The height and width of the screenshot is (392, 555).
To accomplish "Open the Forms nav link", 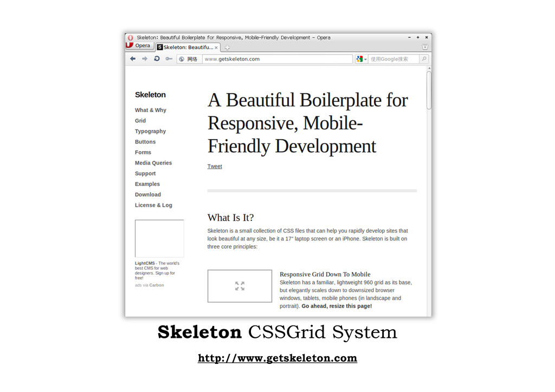I will (143, 152).
